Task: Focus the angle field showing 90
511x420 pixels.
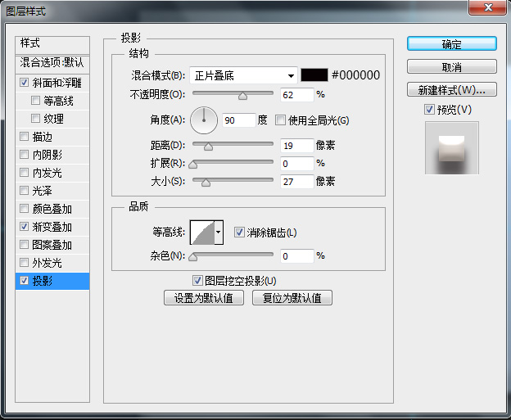Action: point(238,120)
